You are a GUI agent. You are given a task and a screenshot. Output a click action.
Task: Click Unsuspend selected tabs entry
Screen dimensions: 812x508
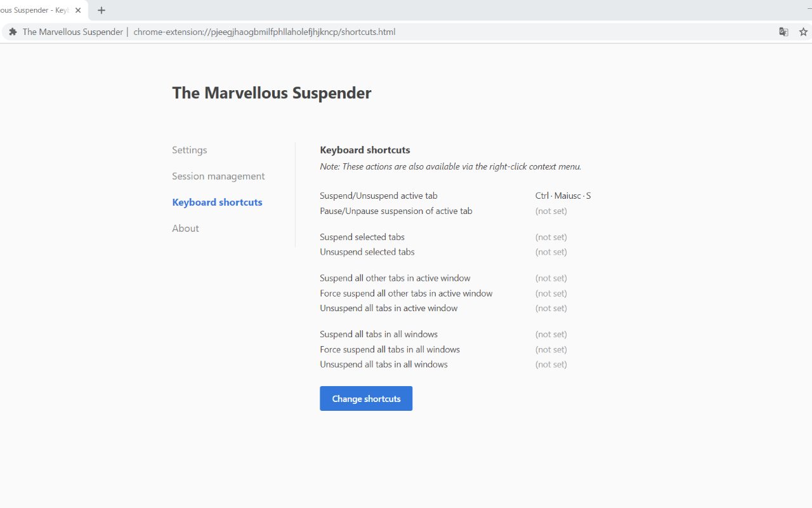367,251
